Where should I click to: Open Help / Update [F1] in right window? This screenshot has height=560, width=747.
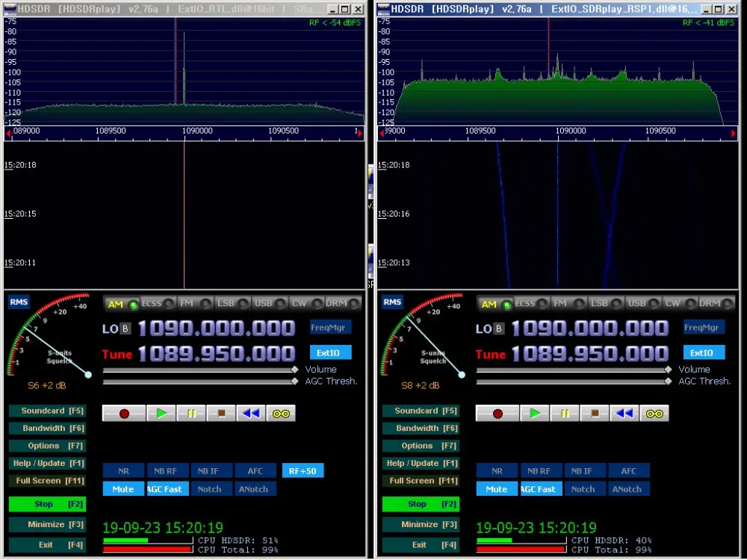[x=421, y=464]
